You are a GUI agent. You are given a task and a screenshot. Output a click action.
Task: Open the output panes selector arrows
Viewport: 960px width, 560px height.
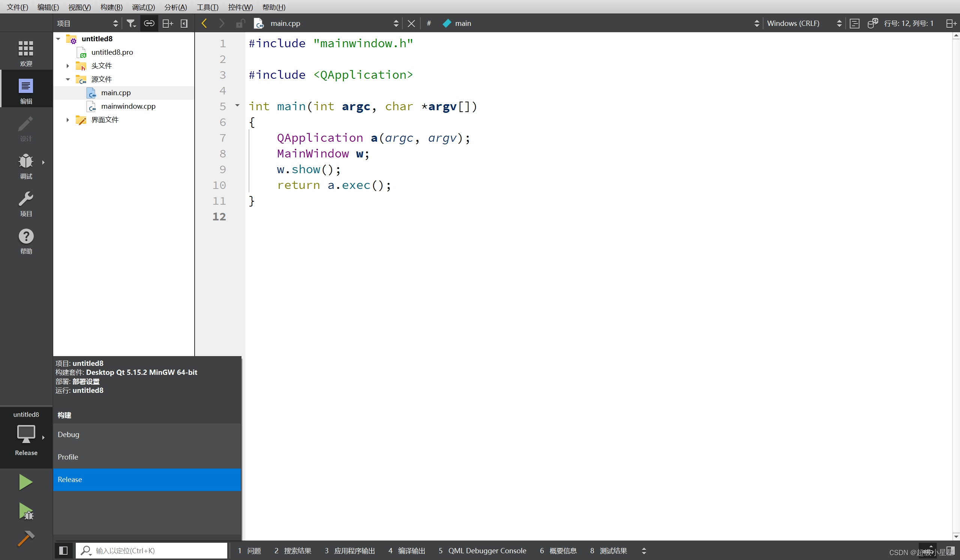tap(644, 551)
